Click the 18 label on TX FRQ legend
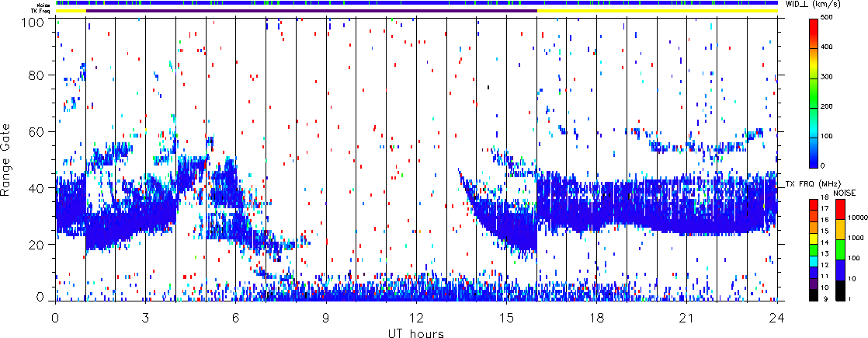Image resolution: width=868 pixels, height=338 pixels. pyautogui.click(x=825, y=197)
